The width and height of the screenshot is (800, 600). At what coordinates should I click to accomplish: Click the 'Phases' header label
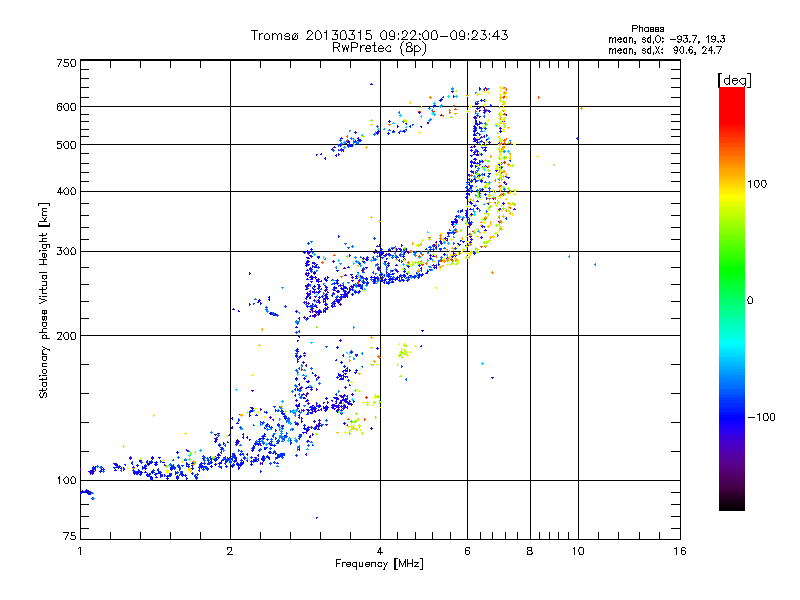tap(647, 29)
